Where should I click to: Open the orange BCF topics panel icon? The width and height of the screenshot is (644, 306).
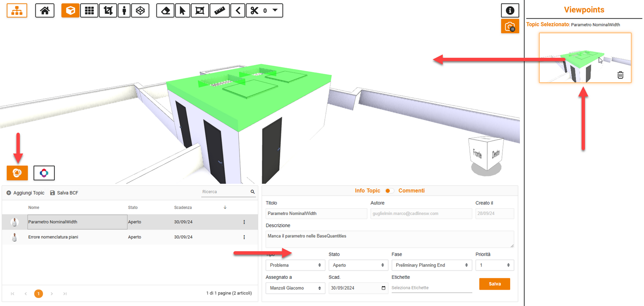click(17, 173)
